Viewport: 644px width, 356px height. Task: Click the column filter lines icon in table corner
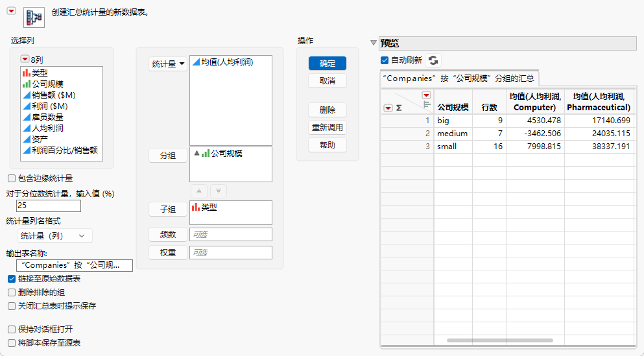pyautogui.click(x=427, y=105)
